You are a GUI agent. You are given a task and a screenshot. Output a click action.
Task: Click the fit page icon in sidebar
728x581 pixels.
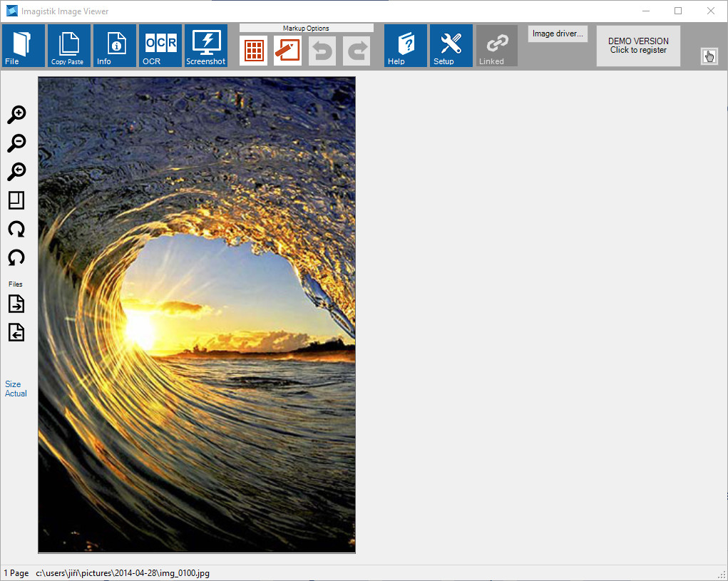pyautogui.click(x=16, y=200)
